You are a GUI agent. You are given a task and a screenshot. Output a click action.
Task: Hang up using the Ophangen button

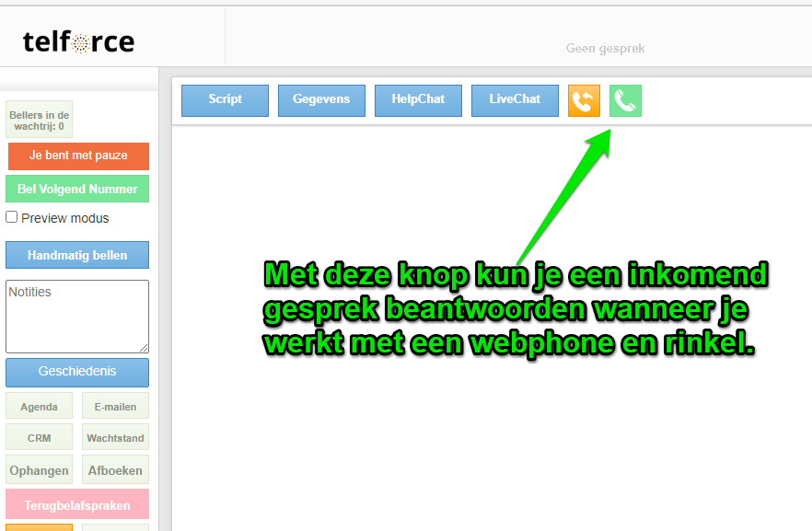39,470
